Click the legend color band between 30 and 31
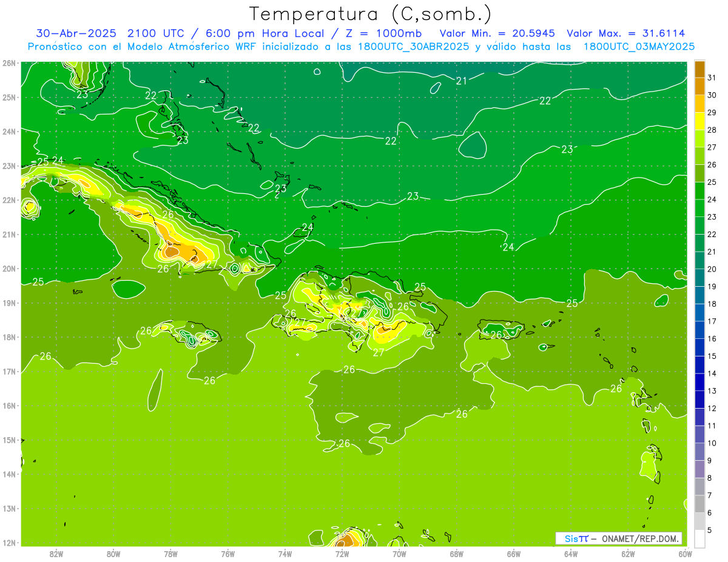728x562 pixels. (x=699, y=87)
